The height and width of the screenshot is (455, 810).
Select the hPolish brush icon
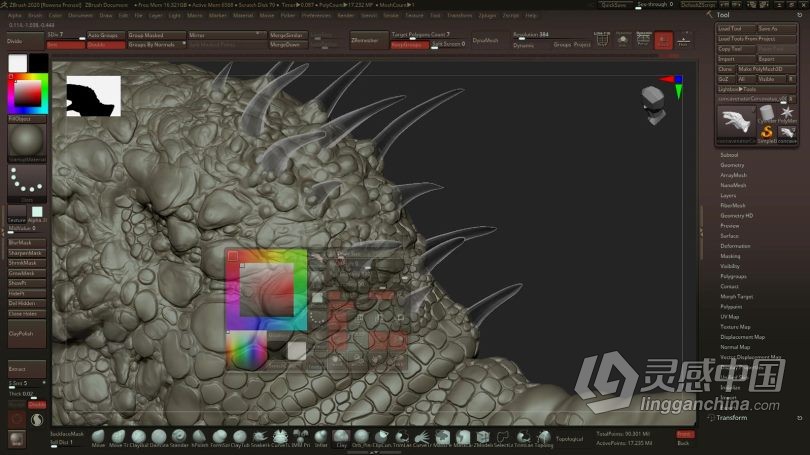click(x=199, y=436)
